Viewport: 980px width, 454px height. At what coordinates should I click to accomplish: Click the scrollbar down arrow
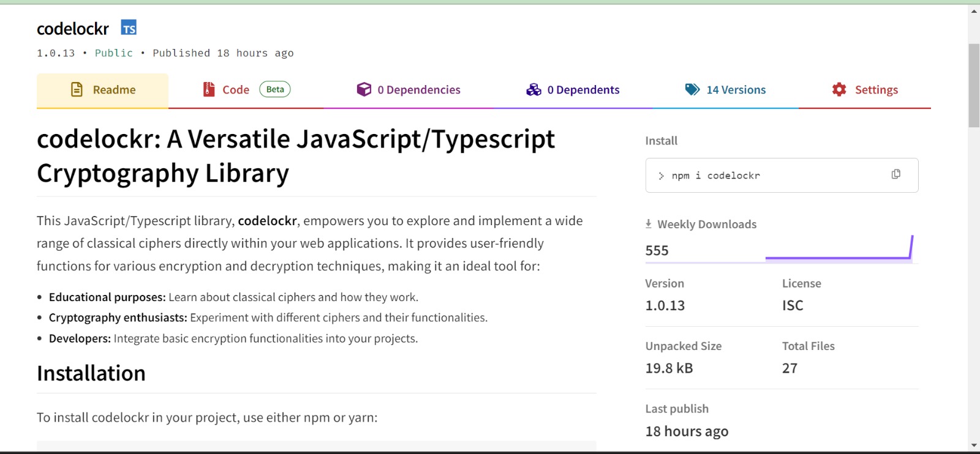coord(974,445)
